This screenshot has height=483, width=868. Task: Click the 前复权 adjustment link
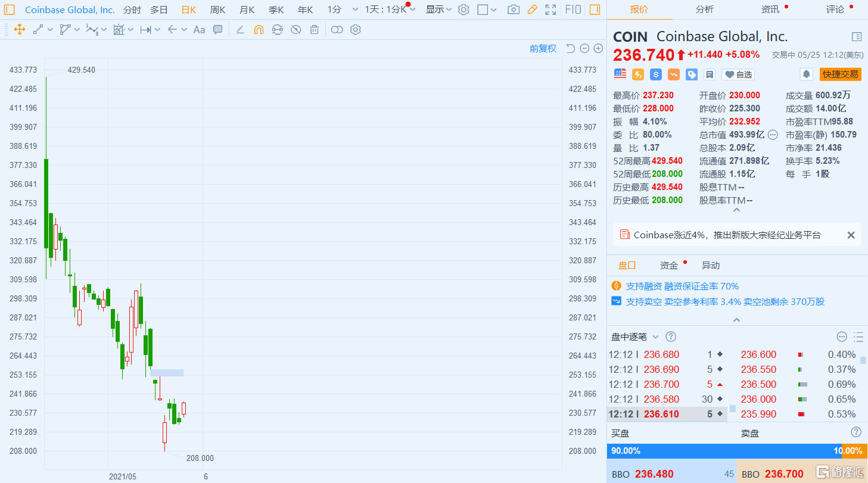[x=543, y=49]
